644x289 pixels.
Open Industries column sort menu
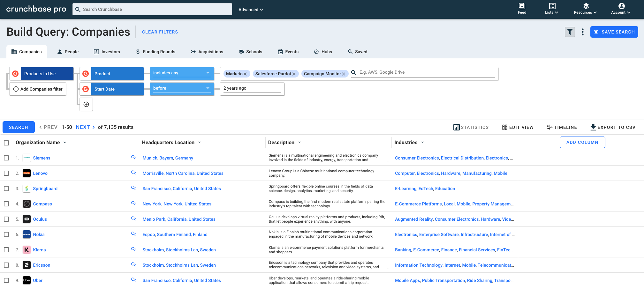point(422,142)
